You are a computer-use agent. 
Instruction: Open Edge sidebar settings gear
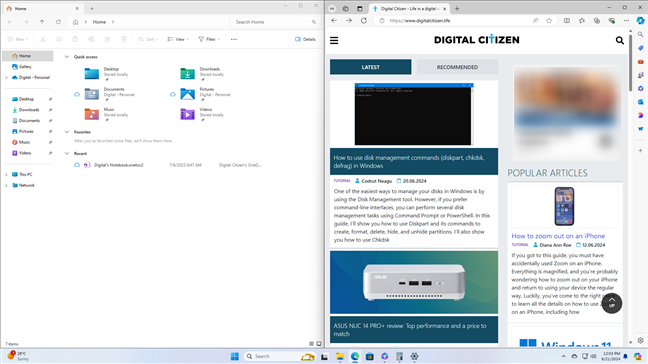click(640, 340)
